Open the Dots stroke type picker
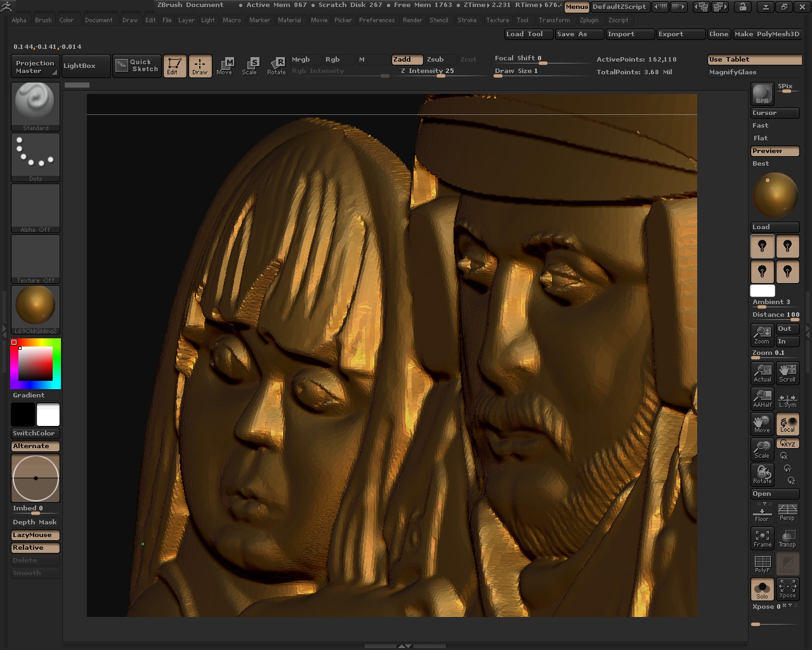 (x=36, y=157)
